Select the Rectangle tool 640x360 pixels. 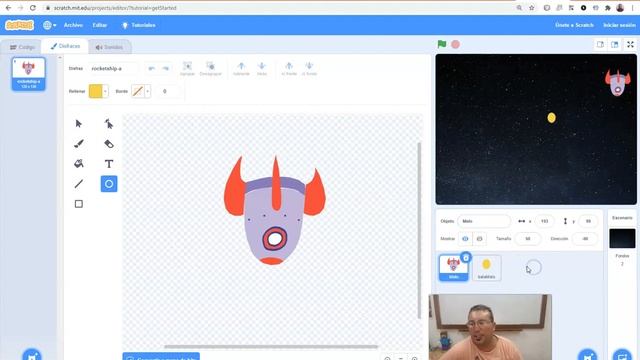tap(79, 204)
